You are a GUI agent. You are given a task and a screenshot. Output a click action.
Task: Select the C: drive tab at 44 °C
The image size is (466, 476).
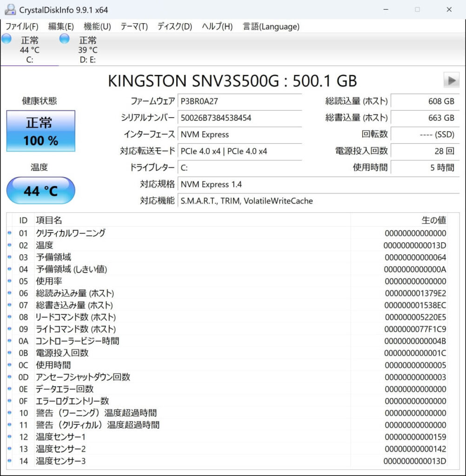point(29,49)
